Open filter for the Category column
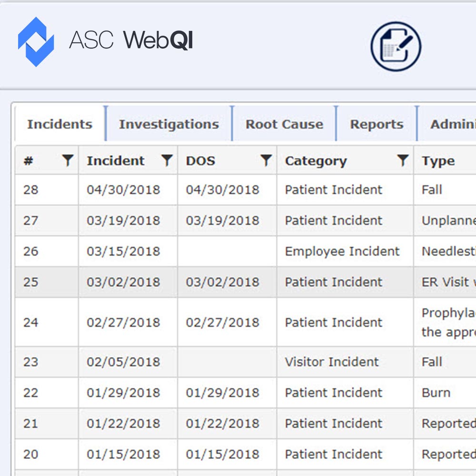Screen dimensions: 476x476 [403, 160]
